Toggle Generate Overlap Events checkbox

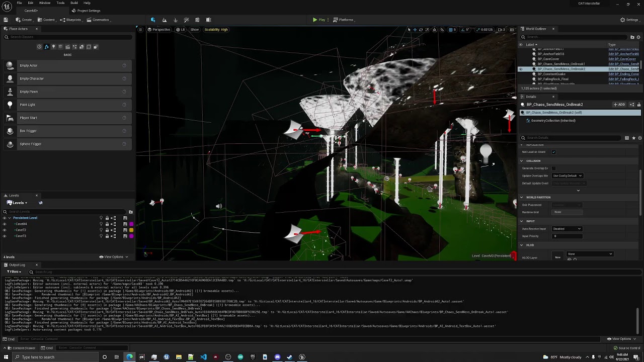(x=554, y=168)
